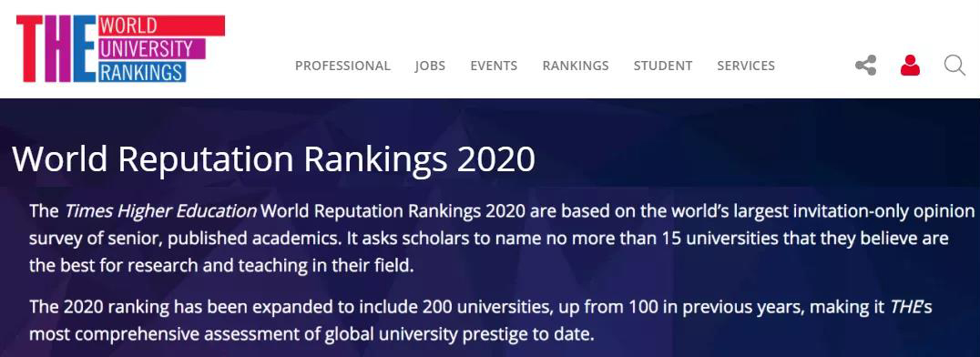Click the World Reputation Rankings 2020 heading
This screenshot has width=980, height=357.
click(x=274, y=159)
